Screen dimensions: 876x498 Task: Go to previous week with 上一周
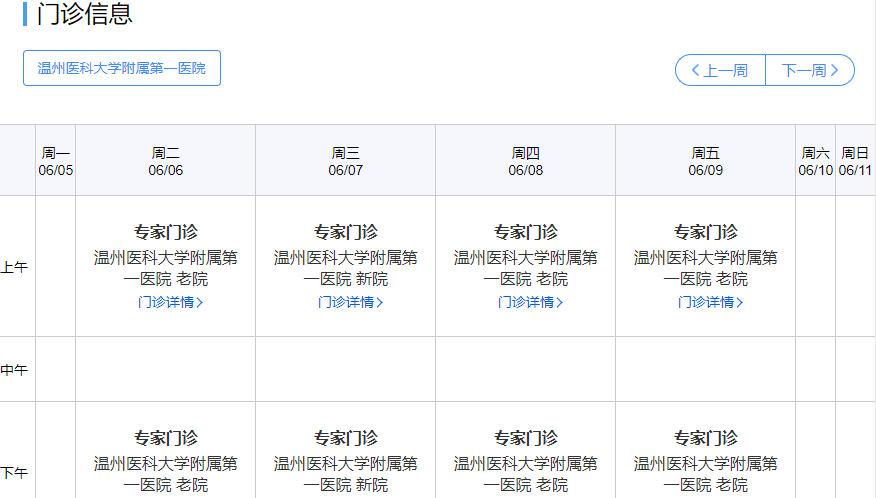pos(720,70)
